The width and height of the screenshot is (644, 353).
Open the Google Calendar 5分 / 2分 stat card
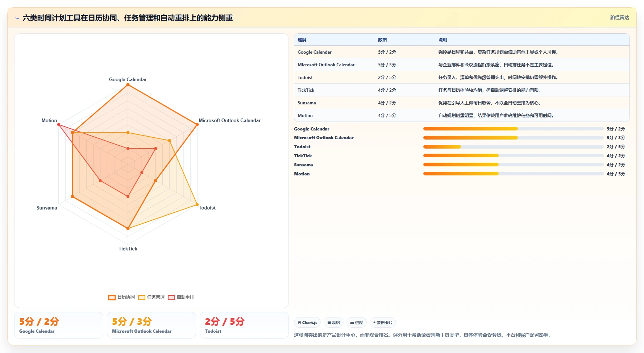tap(59, 325)
